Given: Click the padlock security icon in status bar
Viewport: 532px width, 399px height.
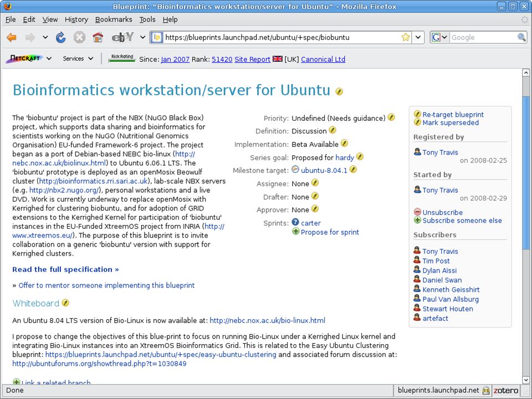Looking at the screenshot, I should (x=486, y=391).
